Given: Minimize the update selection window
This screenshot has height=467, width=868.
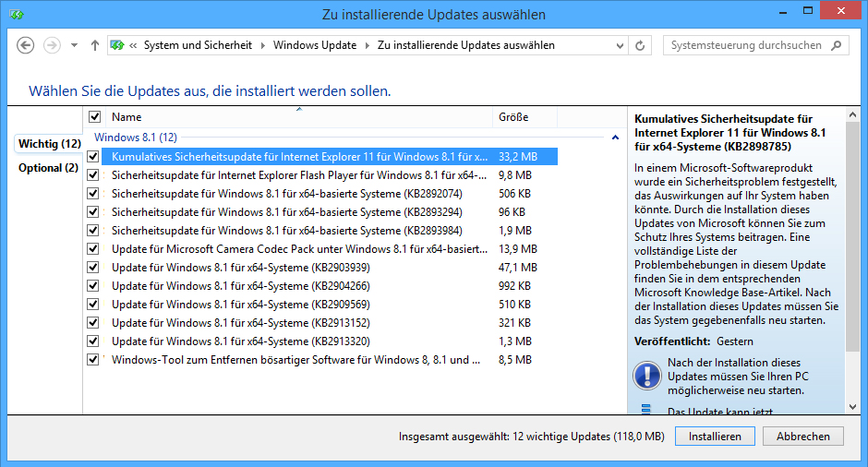Looking at the screenshot, I should tap(783, 11).
